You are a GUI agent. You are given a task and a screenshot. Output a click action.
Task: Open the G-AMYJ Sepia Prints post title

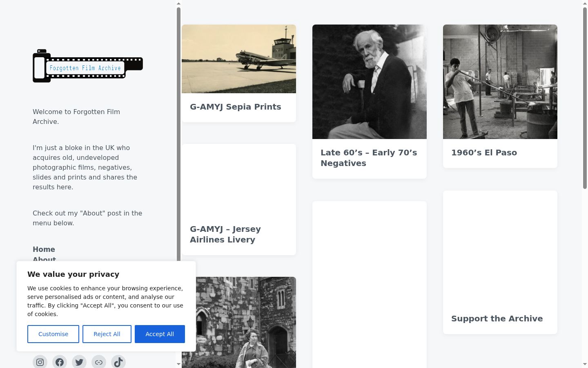coord(236,107)
